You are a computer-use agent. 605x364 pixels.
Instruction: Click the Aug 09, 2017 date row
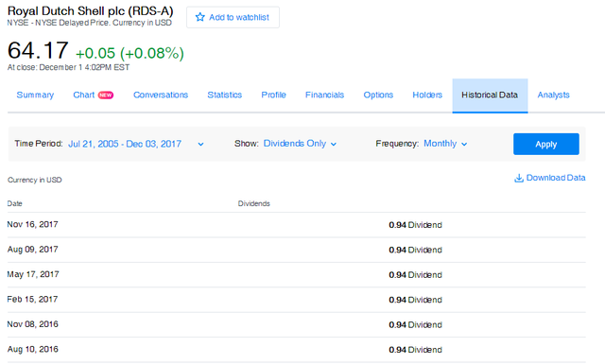(296, 250)
